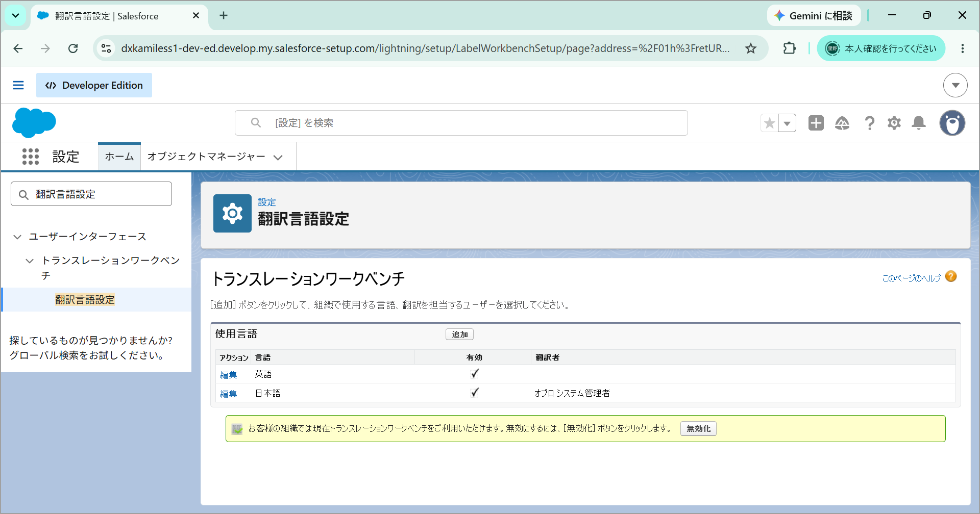This screenshot has height=514, width=980.
Task: Close the Salesforce browser tab
Action: pos(196,16)
